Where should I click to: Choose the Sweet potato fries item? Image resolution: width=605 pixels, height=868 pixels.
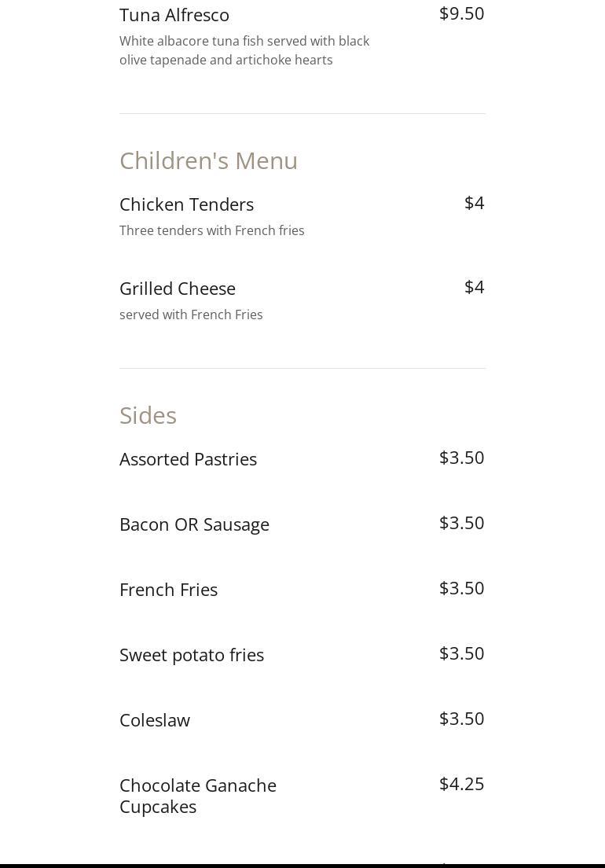[192, 655]
